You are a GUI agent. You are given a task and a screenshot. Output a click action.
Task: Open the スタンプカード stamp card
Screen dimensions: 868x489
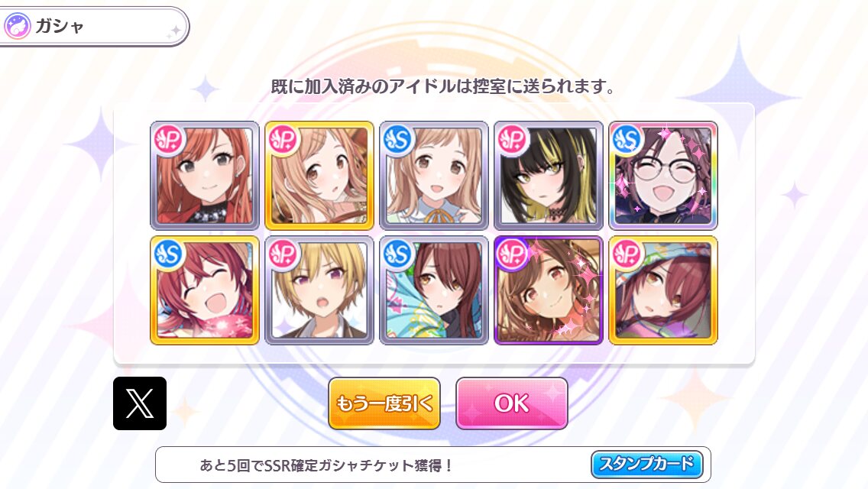click(x=647, y=464)
